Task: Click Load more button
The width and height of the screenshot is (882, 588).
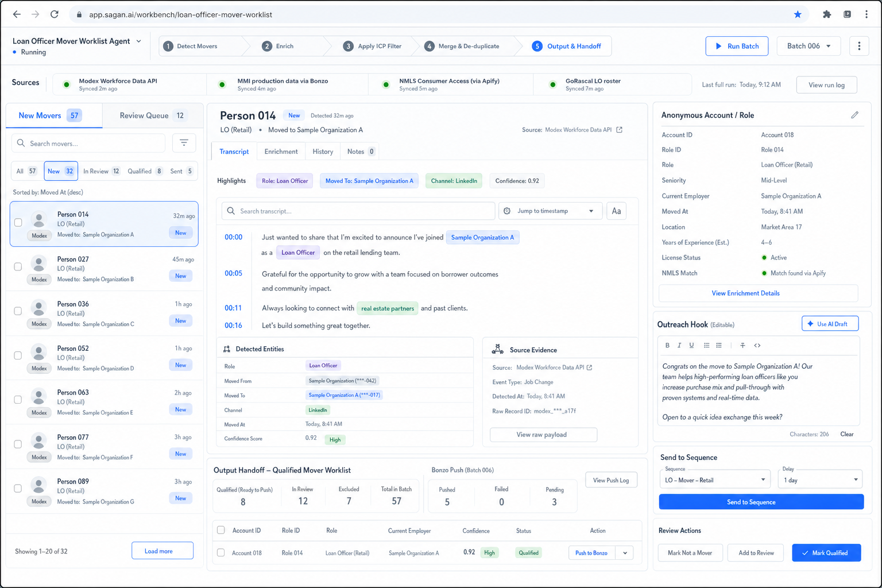Action: point(162,551)
